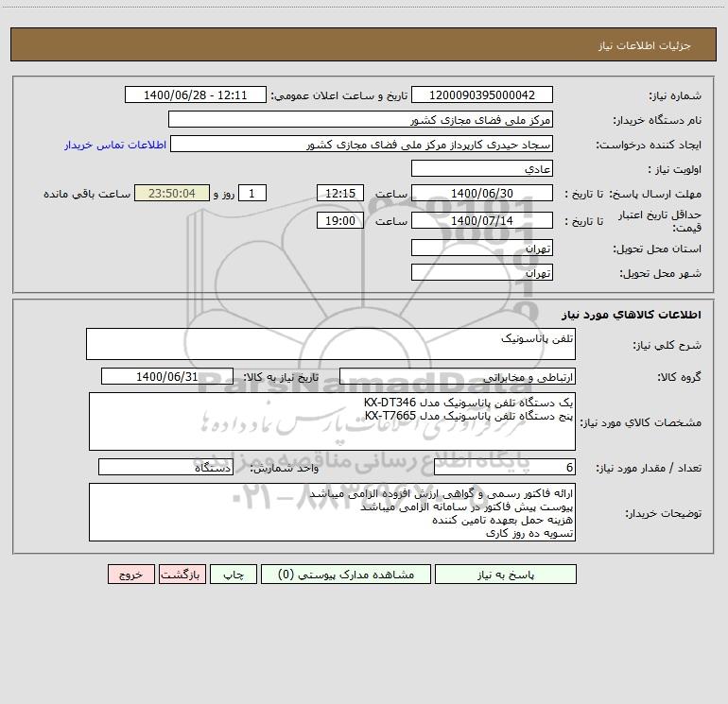Click the goods group field 'ارتباطی و مخابراتی'
728x704 pixels.
point(458,376)
